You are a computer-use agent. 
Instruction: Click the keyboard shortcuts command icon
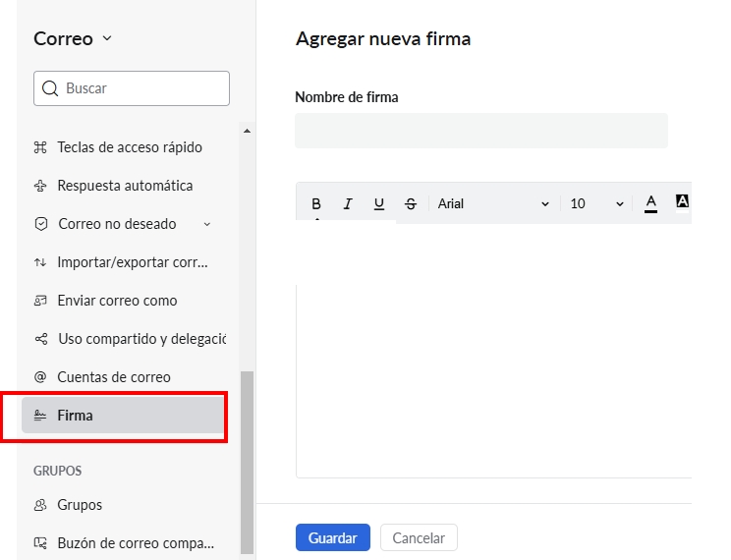point(40,147)
